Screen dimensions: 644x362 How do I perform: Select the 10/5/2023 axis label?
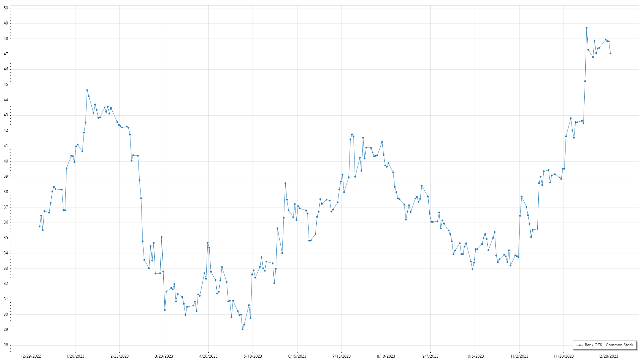[x=475, y=356]
